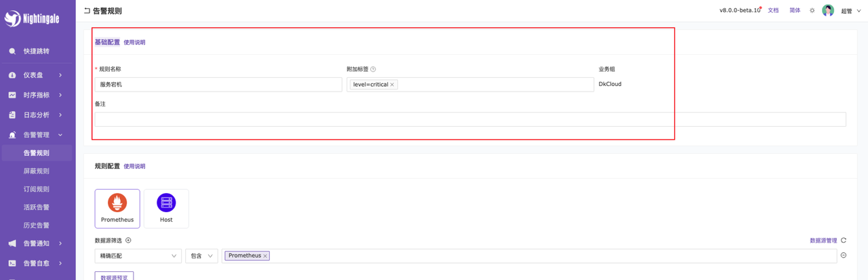Expand the 仪表盘 sidebar menu
The image size is (868, 280).
37,75
